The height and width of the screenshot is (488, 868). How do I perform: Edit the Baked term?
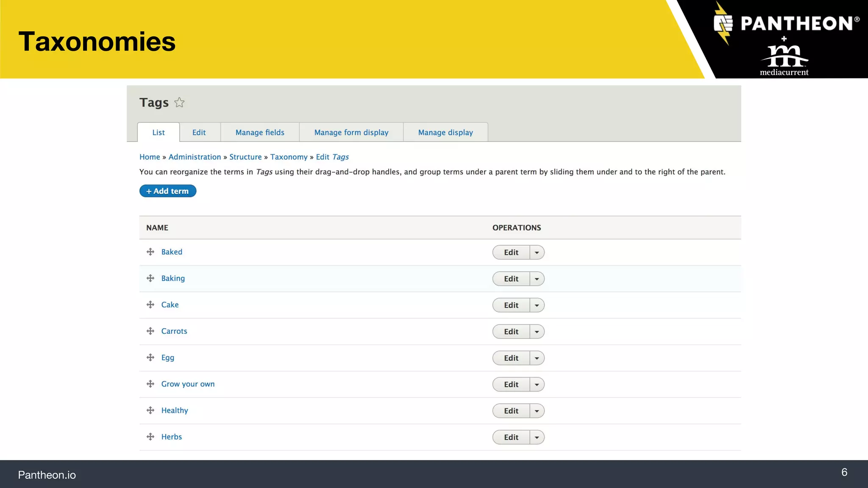[x=511, y=252]
